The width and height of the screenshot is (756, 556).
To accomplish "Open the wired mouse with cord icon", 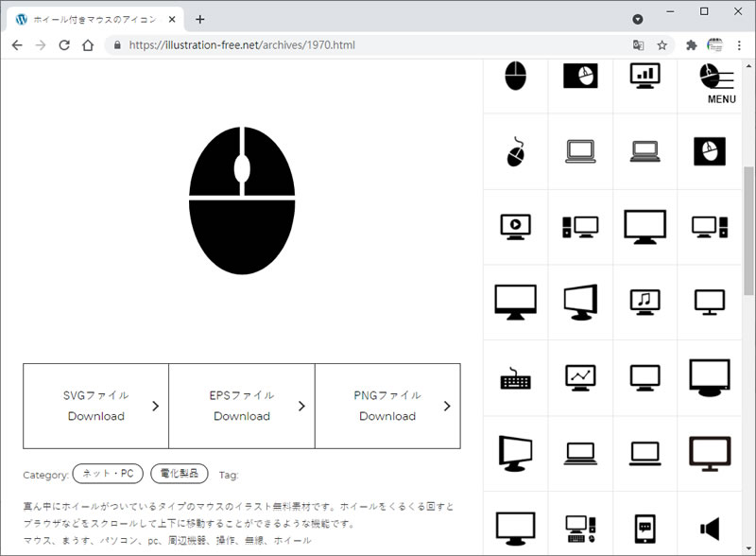I will pyautogui.click(x=515, y=151).
